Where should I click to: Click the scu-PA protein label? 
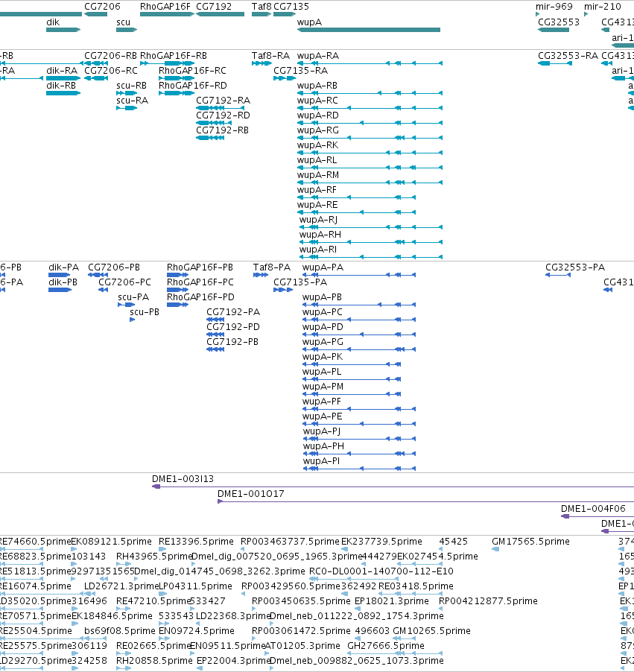click(133, 297)
